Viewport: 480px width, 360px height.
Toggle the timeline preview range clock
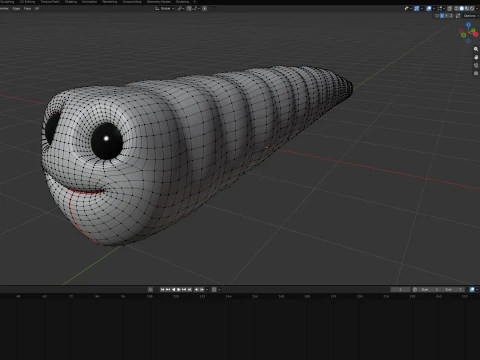[x=415, y=289]
